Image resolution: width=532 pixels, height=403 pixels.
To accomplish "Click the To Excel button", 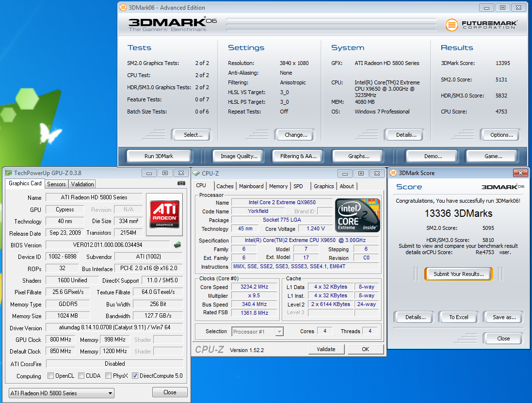I will pos(459,317).
